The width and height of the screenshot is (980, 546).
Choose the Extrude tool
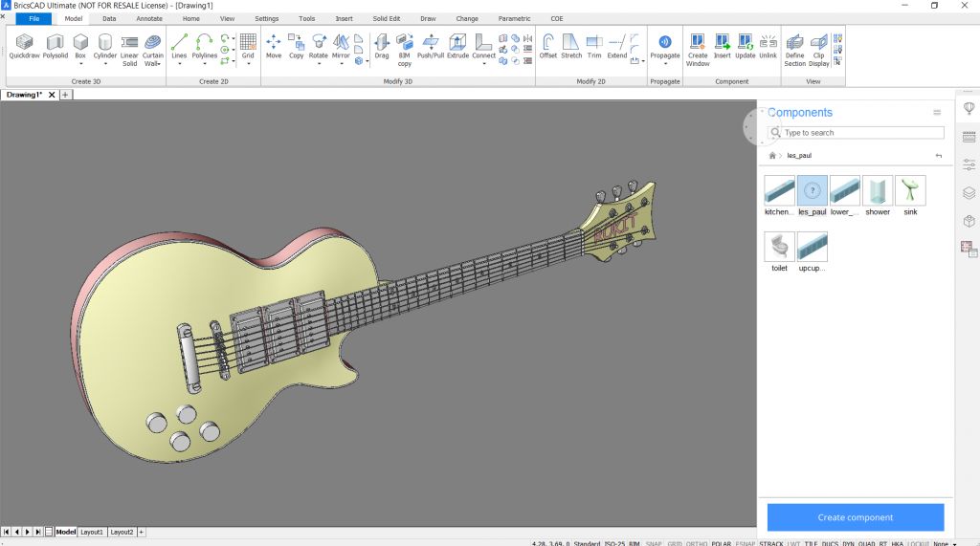[457, 47]
